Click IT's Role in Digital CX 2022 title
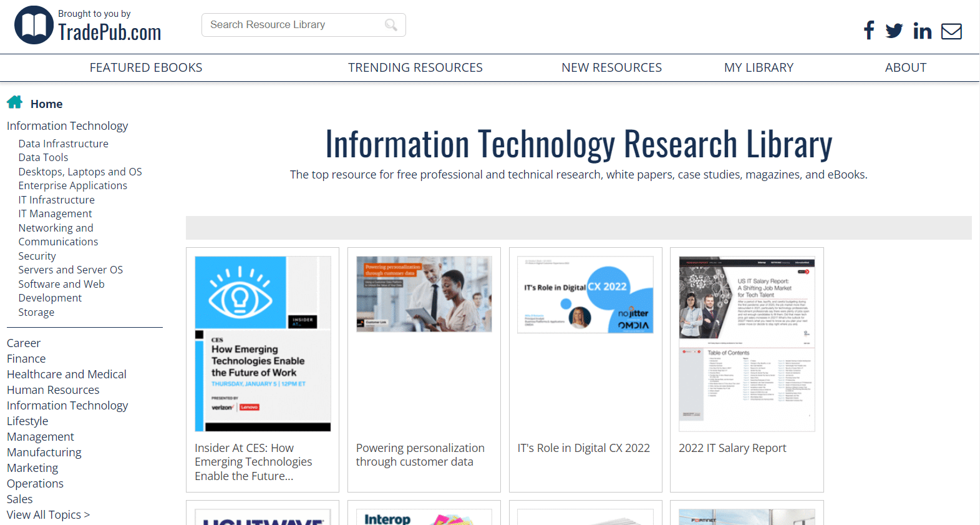This screenshot has height=525, width=980. click(584, 448)
